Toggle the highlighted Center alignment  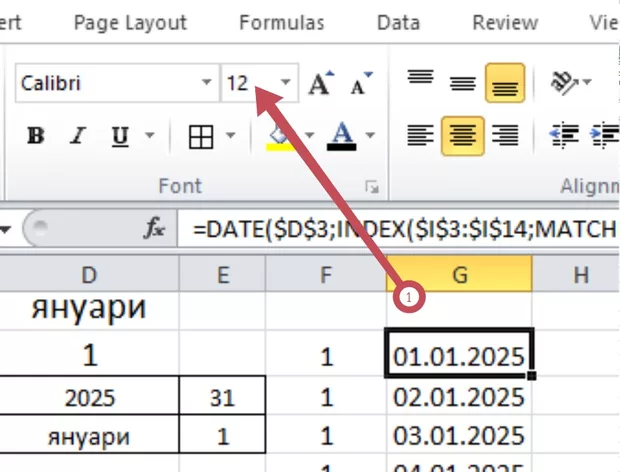(x=463, y=136)
